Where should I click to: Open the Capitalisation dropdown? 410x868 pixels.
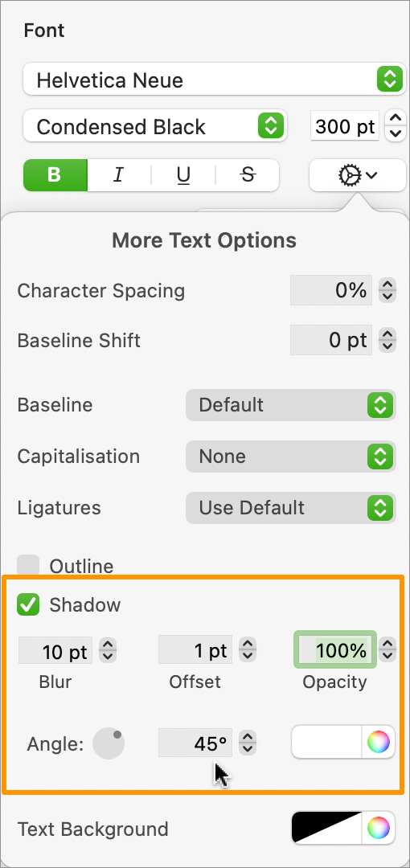click(291, 457)
